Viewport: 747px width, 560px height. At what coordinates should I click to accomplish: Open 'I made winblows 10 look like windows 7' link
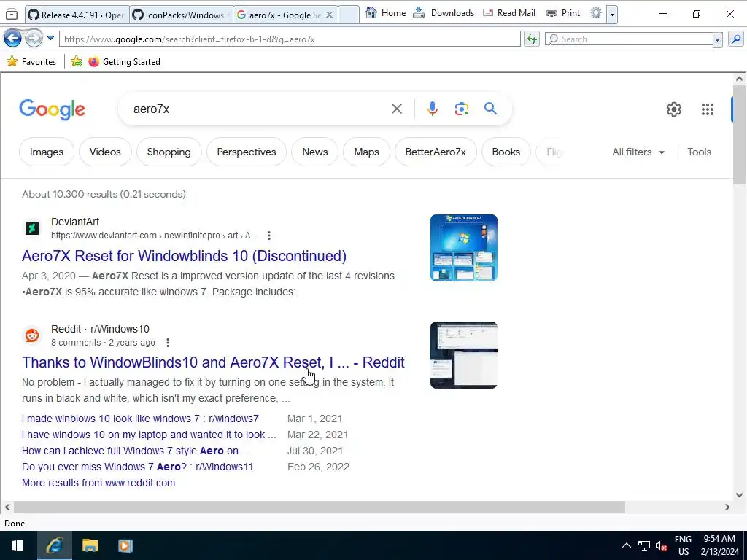pyautogui.click(x=140, y=419)
